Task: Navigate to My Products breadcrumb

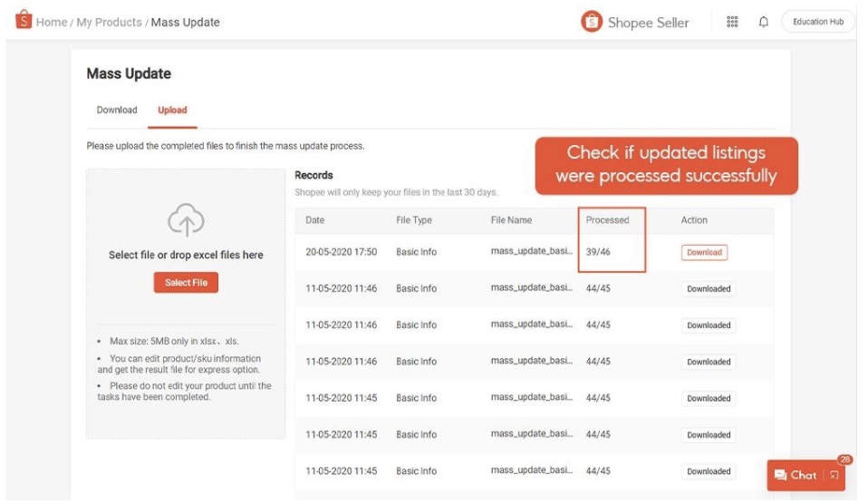Action: pos(109,23)
